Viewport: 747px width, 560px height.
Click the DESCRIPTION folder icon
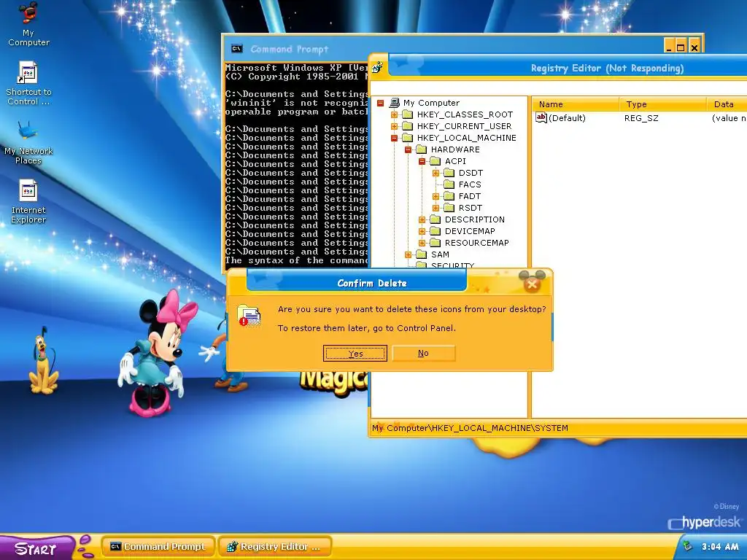[x=435, y=219]
